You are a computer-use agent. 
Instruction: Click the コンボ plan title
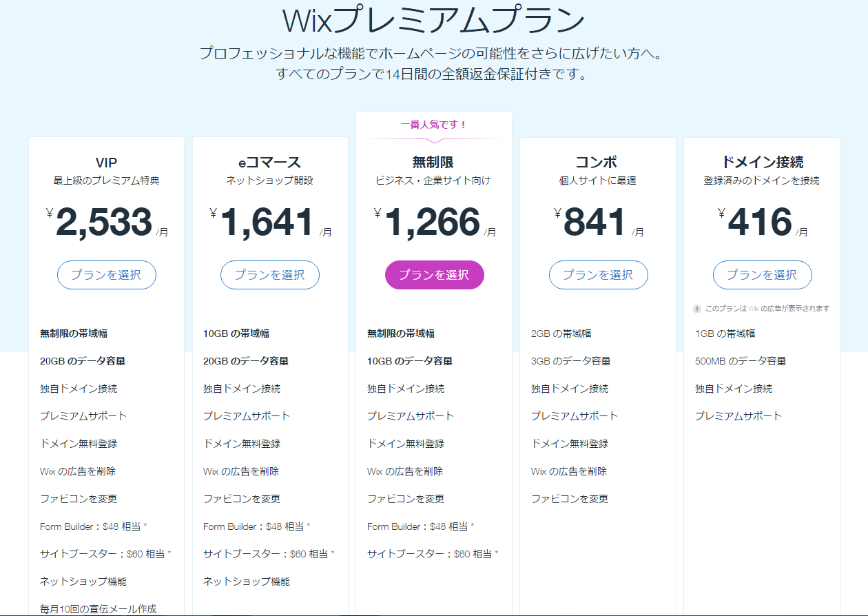pos(597,163)
